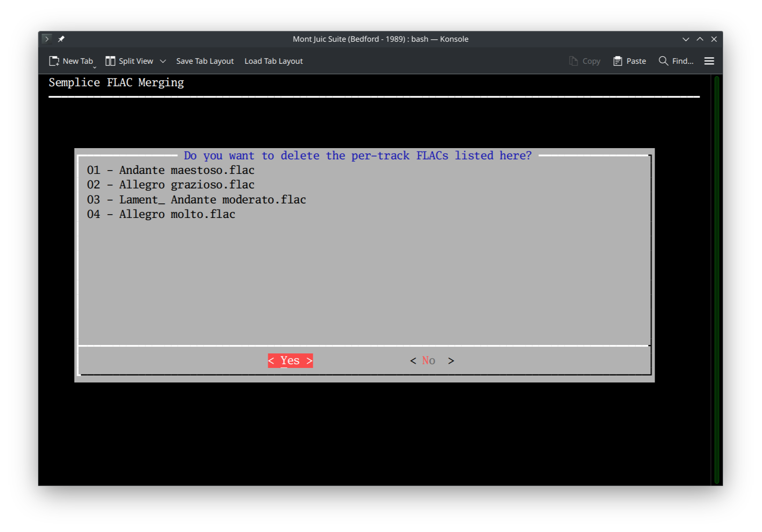The height and width of the screenshot is (532, 762).
Task: Open Find with the magnifier icon
Action: 663,60
